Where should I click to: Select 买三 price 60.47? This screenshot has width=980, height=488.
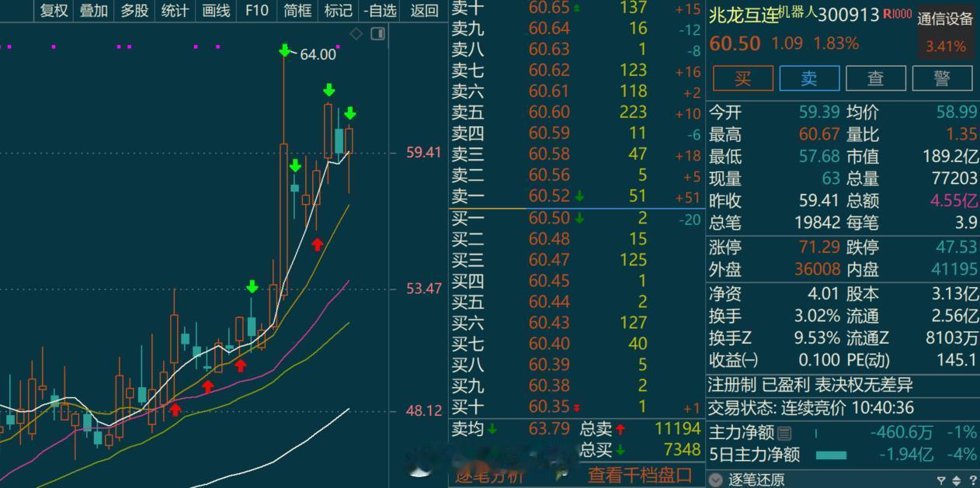point(549,260)
